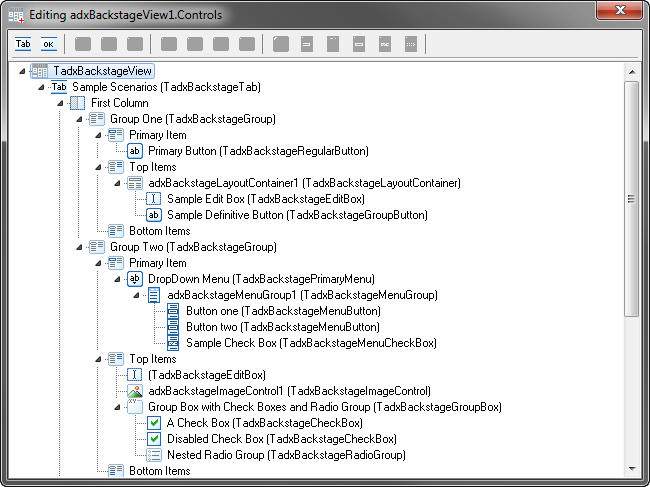The image size is (650, 487).
Task: Collapse the DropDown Menu node
Action: click(x=117, y=279)
